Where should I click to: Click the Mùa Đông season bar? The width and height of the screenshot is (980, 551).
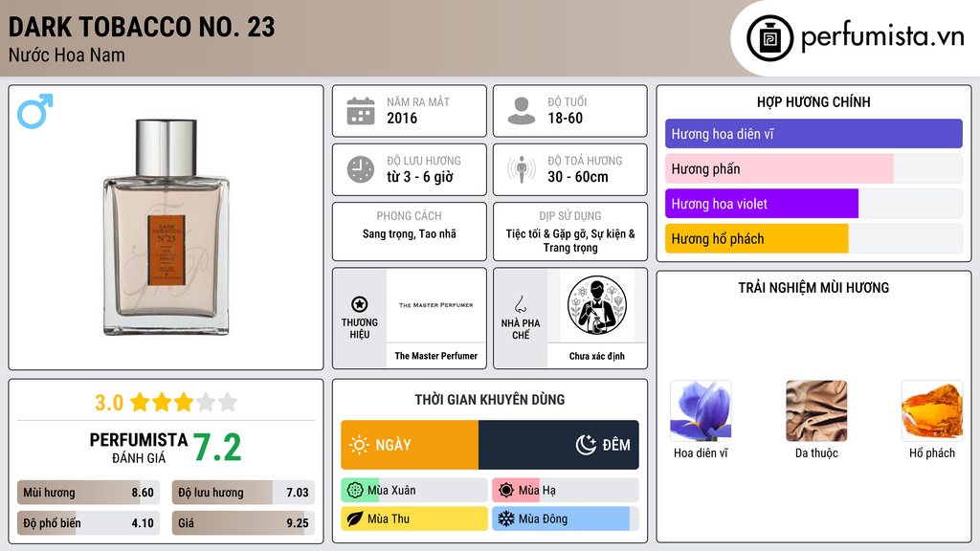pos(566,518)
